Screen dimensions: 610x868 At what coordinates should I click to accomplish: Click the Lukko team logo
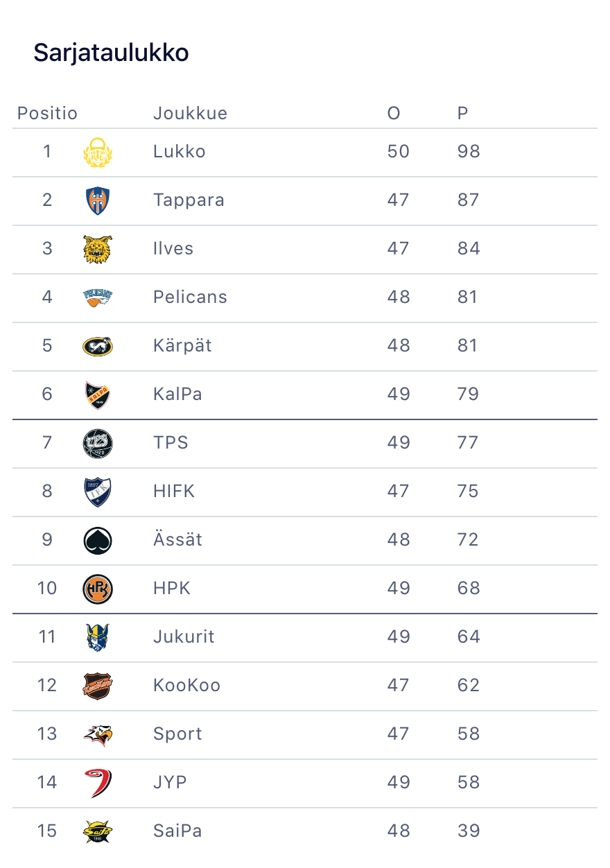pos(97,152)
